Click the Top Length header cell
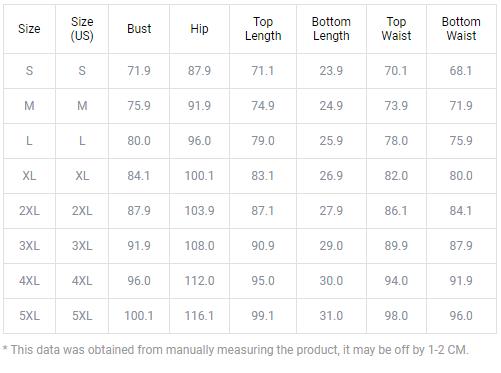 (263, 29)
